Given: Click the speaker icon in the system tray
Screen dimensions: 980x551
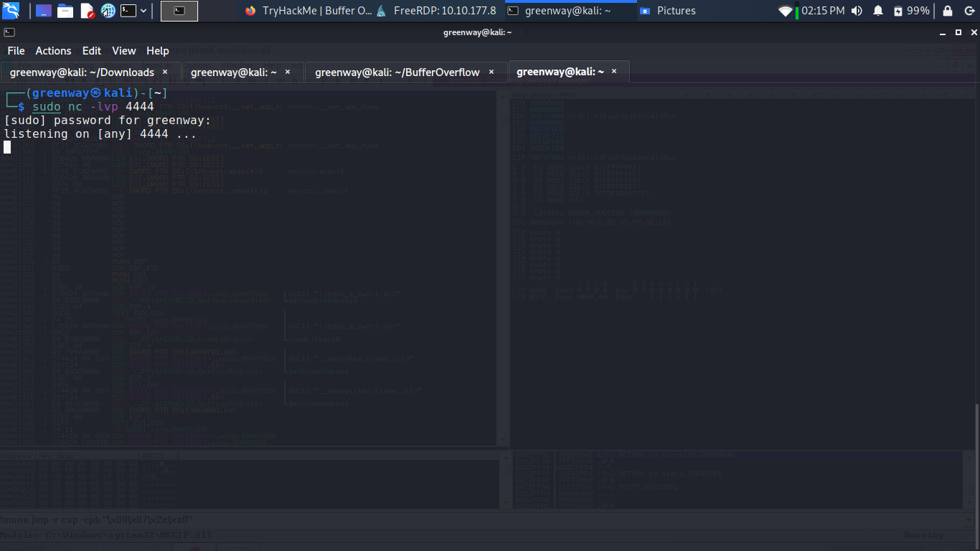Looking at the screenshot, I should [857, 11].
